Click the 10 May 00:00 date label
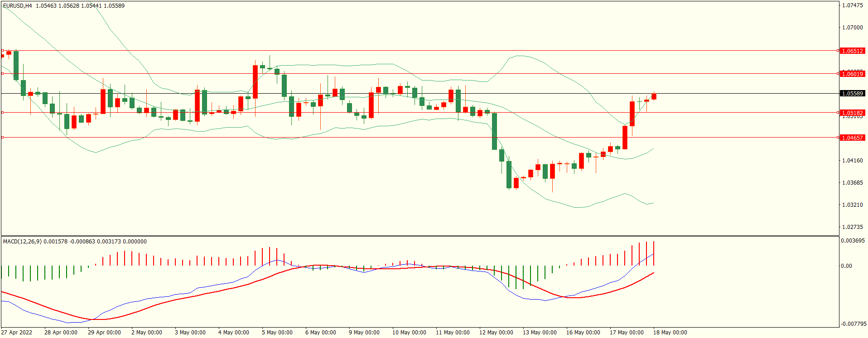868x338 pixels. click(x=409, y=333)
